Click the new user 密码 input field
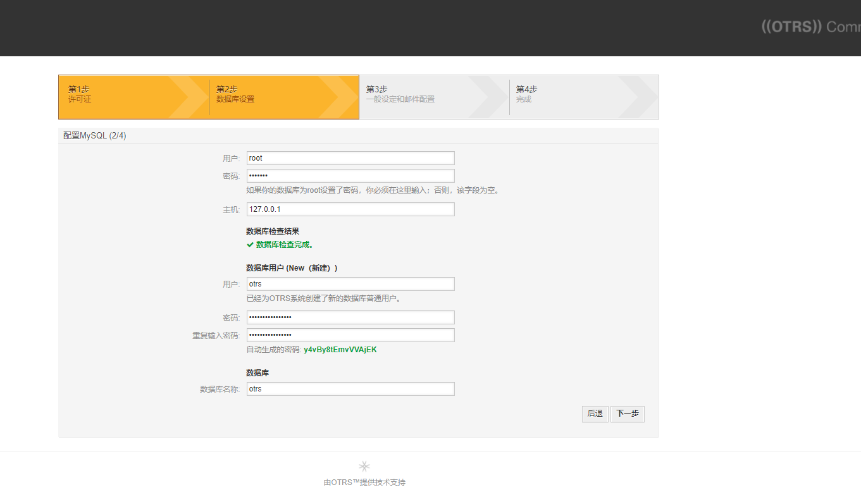 (350, 317)
